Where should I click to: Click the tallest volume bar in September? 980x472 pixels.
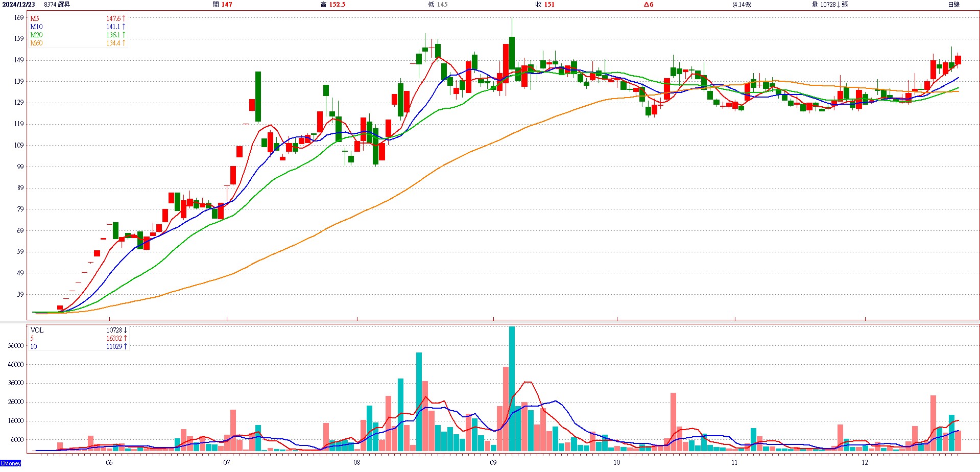pos(512,388)
